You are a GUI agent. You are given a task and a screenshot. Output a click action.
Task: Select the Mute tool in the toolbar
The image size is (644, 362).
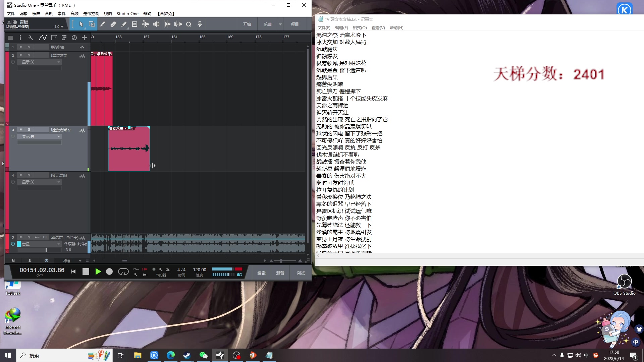135,24
